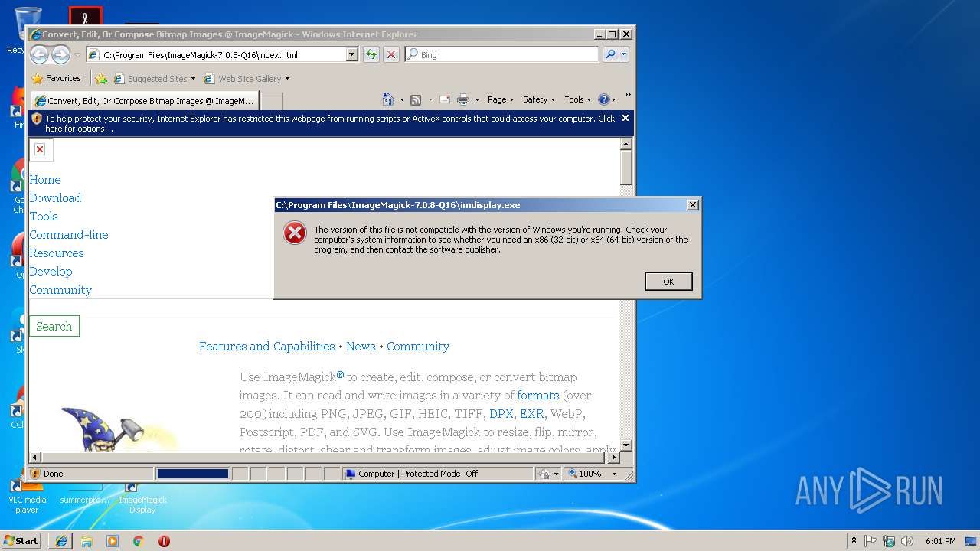Image resolution: width=980 pixels, height=551 pixels.
Task: Open the Tools page link
Action: pos(44,216)
